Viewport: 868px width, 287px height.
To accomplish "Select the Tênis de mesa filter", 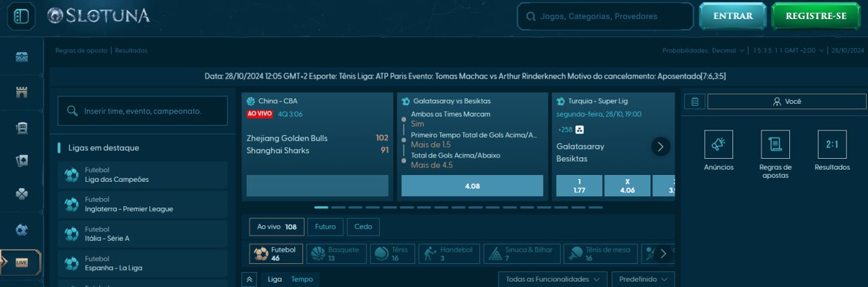I will (600, 254).
